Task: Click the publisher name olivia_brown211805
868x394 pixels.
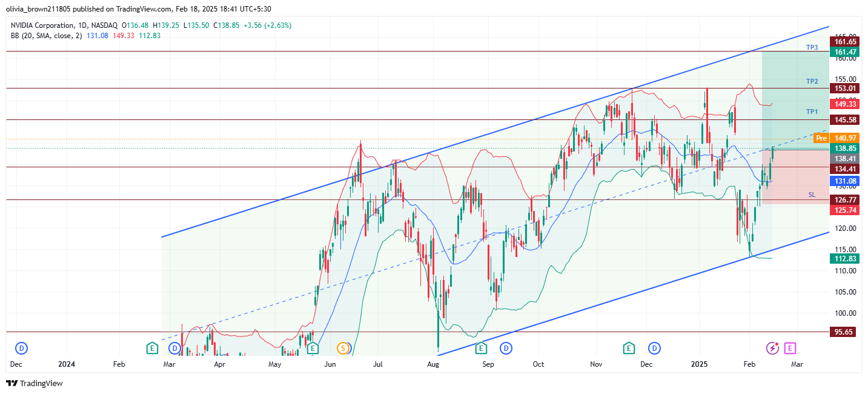Action: (x=39, y=8)
